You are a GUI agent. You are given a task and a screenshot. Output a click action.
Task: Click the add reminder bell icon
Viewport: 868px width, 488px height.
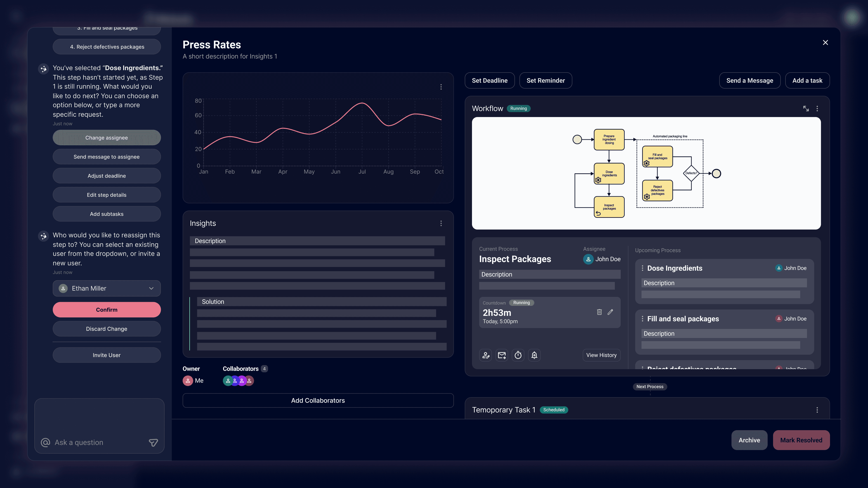(534, 355)
